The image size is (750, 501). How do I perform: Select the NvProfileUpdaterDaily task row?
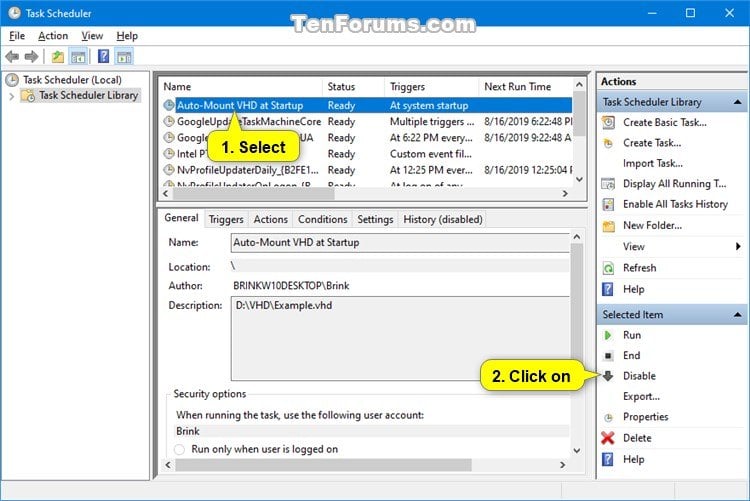(366, 170)
